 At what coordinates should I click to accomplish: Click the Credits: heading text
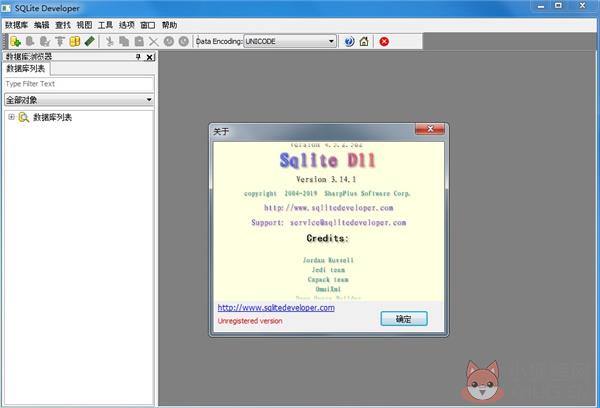(328, 238)
